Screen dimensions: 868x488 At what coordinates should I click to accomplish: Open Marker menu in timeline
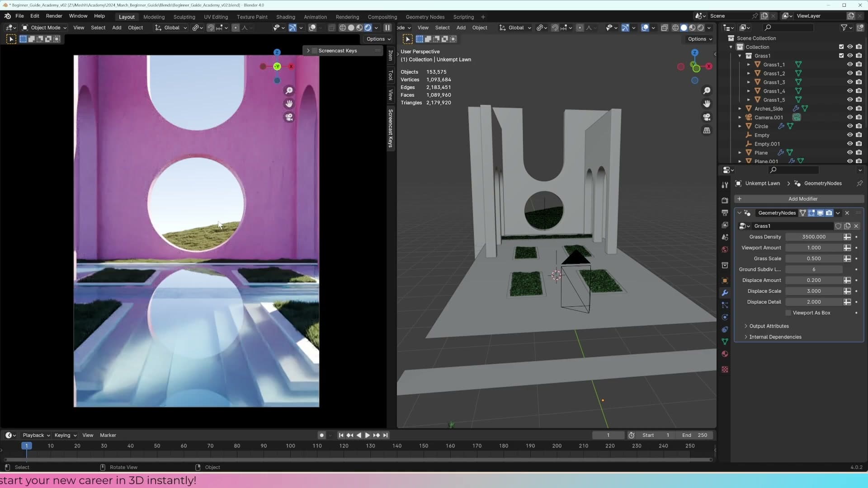coord(108,435)
